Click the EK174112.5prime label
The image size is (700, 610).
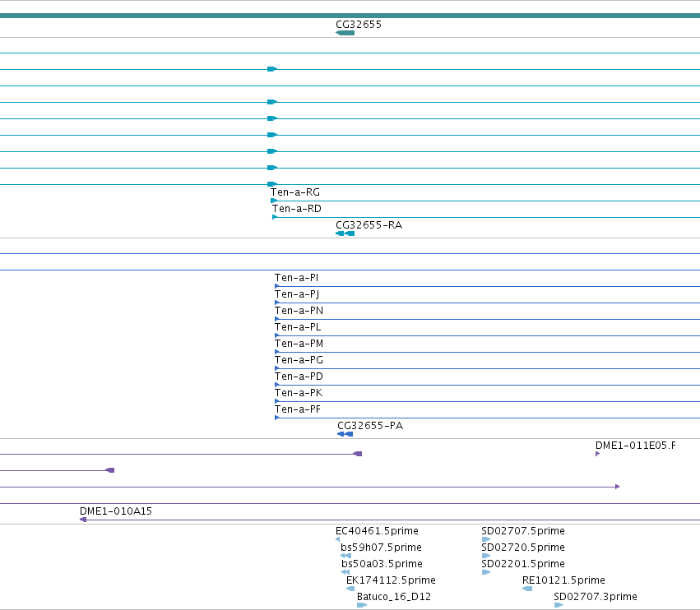coord(391,580)
